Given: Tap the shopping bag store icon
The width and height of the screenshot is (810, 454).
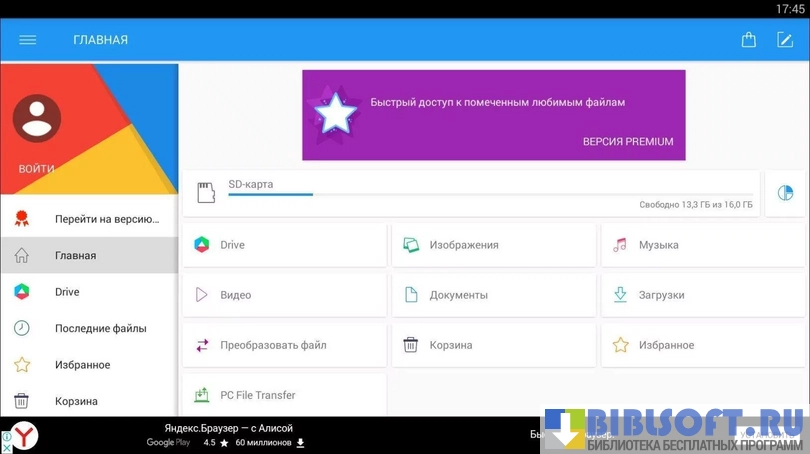Looking at the screenshot, I should click(x=748, y=40).
